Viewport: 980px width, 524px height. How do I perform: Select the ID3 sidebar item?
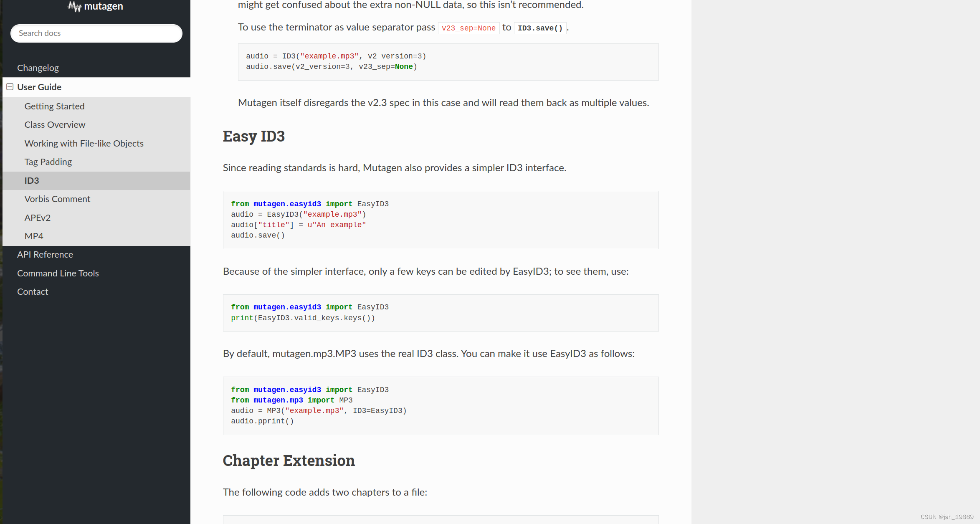click(x=32, y=181)
